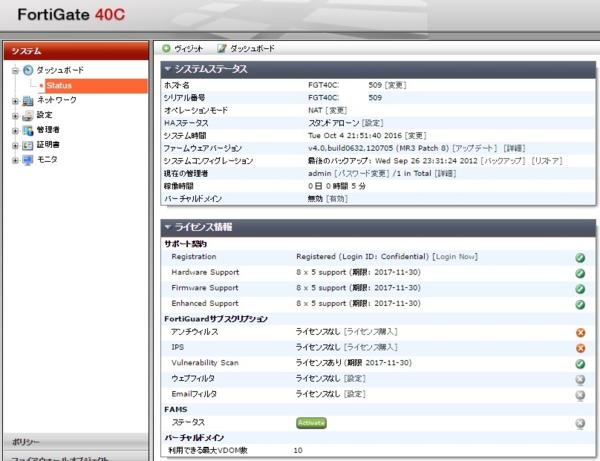
Task: Click the green Activate button
Action: tap(311, 423)
